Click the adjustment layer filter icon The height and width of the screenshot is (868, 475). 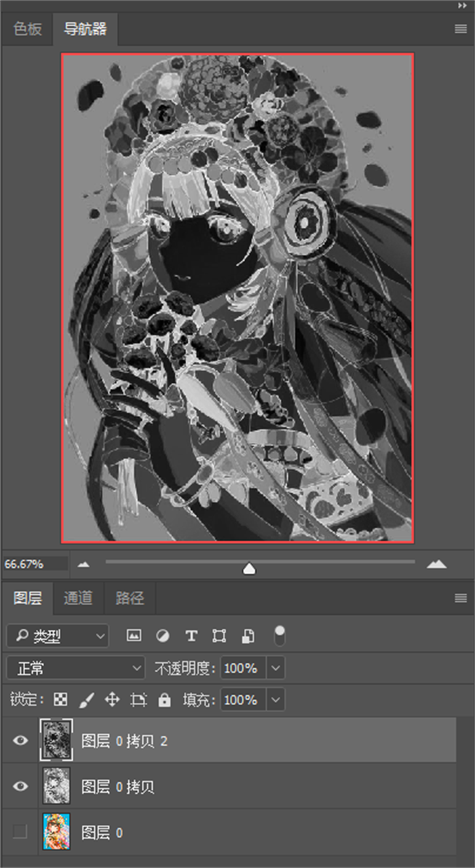[x=163, y=636]
